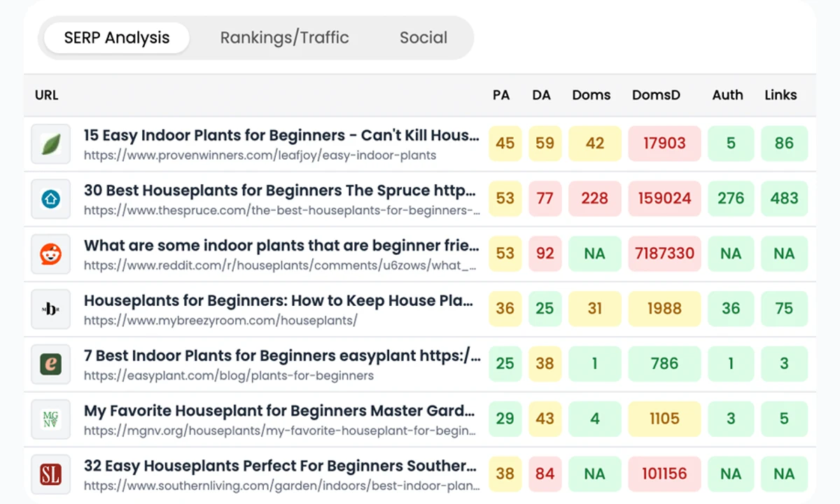Select the Social tab

coord(423,38)
